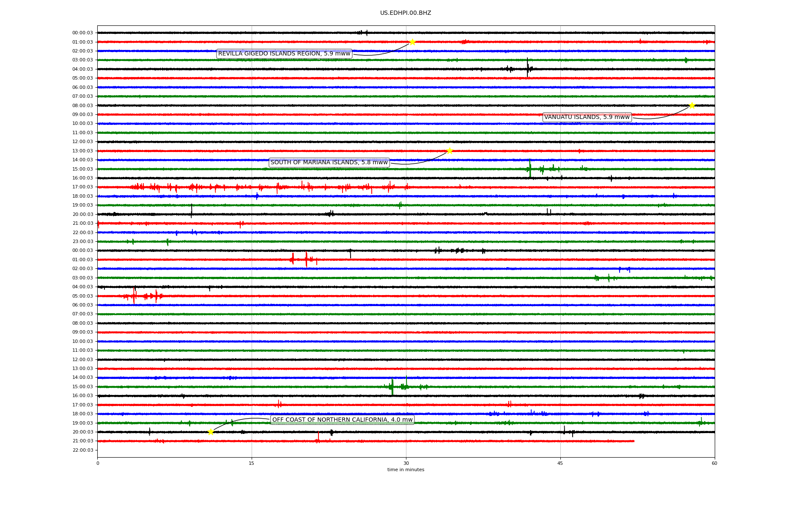Click the x-axis tick label 15
This screenshot has width=812, height=508.
(252, 463)
